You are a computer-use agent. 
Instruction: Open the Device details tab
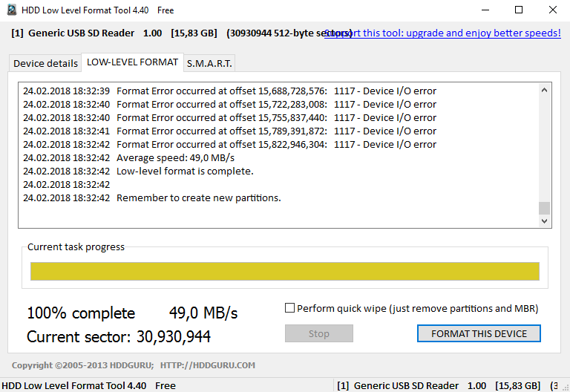(x=45, y=64)
